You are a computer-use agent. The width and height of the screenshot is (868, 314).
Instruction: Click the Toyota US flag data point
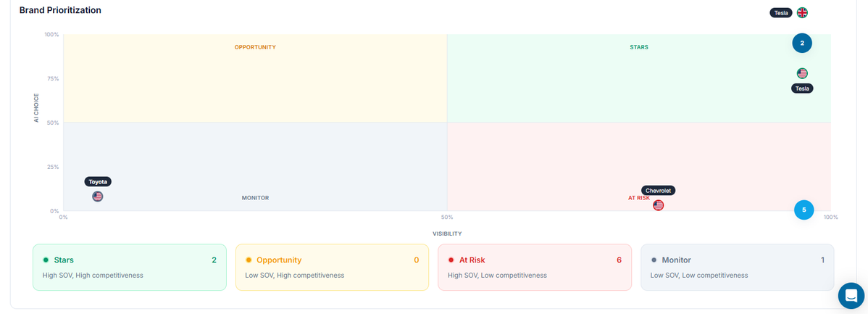(x=97, y=196)
